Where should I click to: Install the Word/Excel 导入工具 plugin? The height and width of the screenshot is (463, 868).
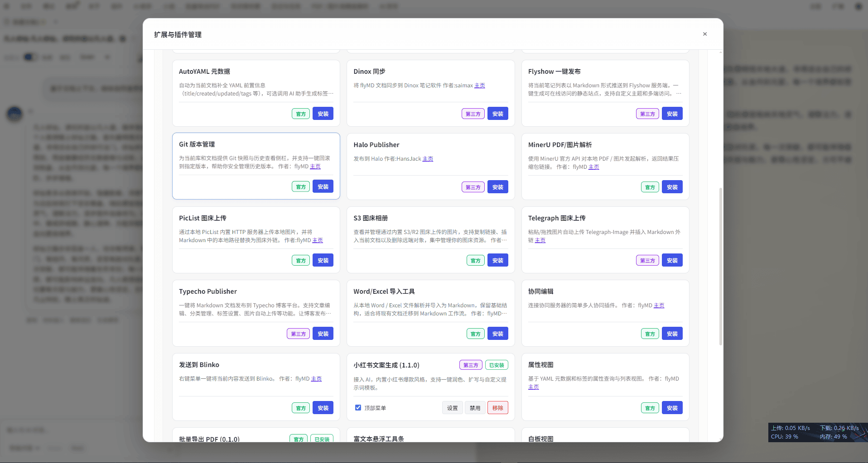(498, 334)
